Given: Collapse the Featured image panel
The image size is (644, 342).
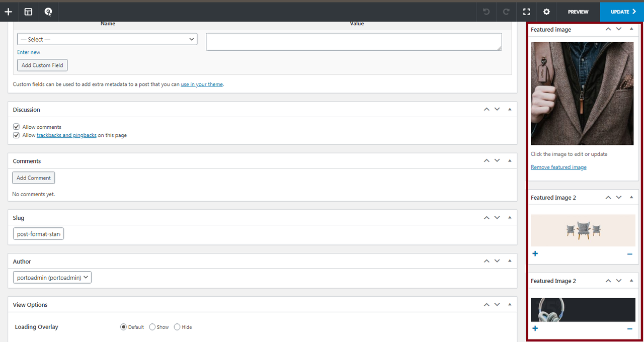Looking at the screenshot, I should pyautogui.click(x=631, y=29).
